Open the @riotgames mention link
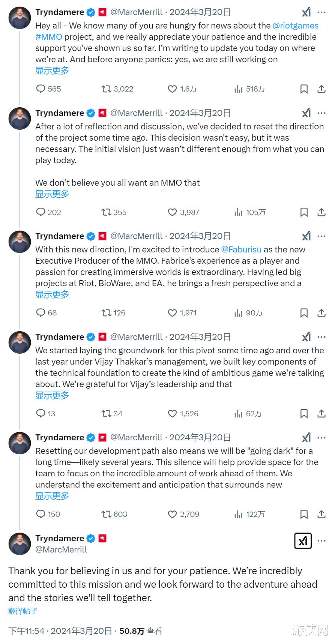Screen dimensions: 335x644 [295, 26]
